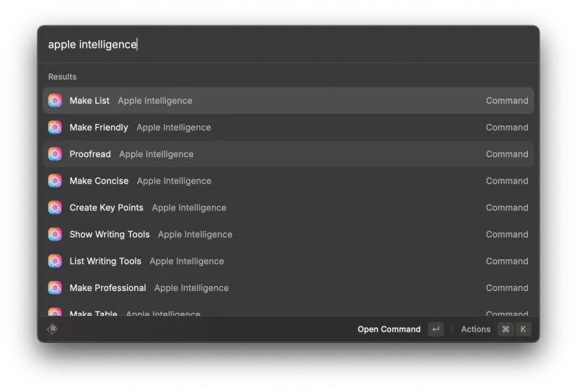This screenshot has height=392, width=577.
Task: Click the Command label on Show Writing Tools row
Action: (507, 234)
